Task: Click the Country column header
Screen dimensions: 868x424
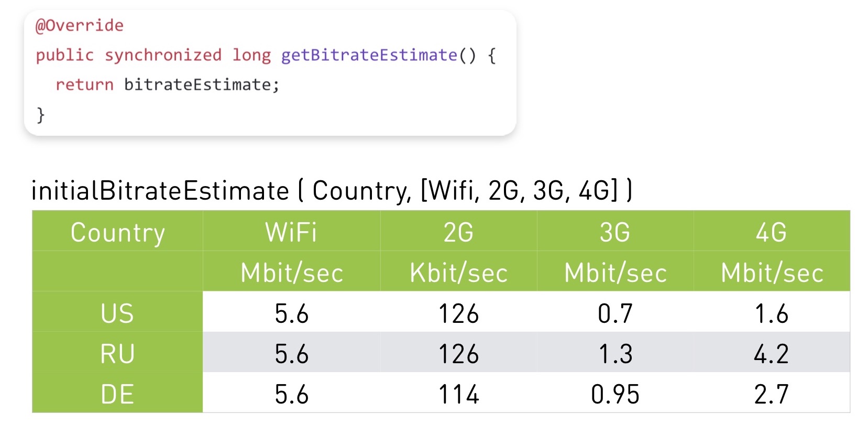Action: click(x=117, y=232)
